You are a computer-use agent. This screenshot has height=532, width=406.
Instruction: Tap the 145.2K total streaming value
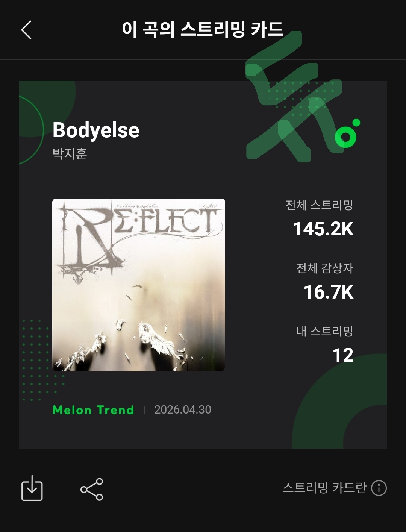(323, 229)
